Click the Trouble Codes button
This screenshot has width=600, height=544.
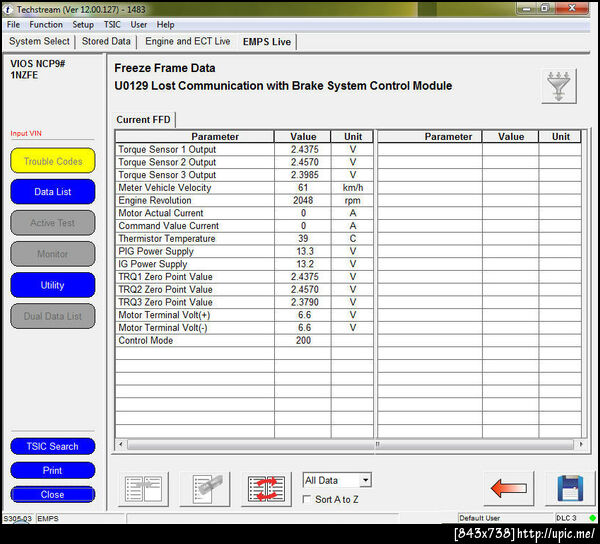click(53, 161)
